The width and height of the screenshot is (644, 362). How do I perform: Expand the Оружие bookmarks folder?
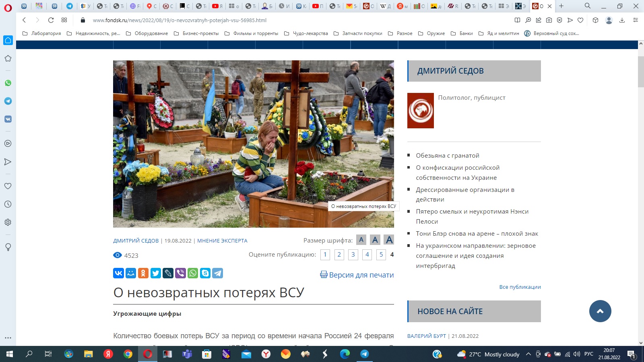[x=436, y=33]
